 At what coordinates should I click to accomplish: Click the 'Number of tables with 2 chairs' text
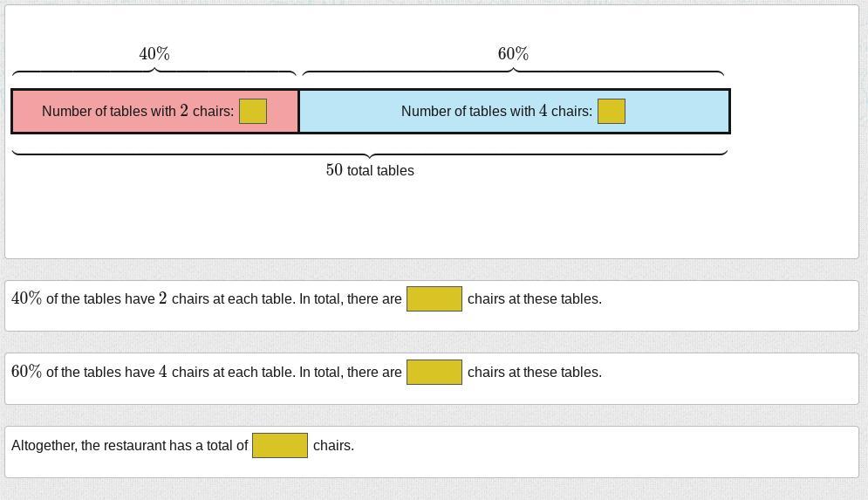point(138,112)
